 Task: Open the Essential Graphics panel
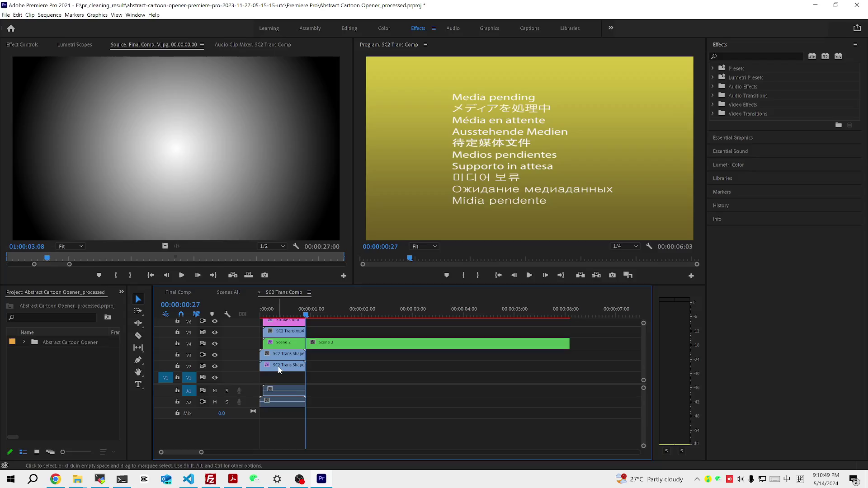pos(733,138)
